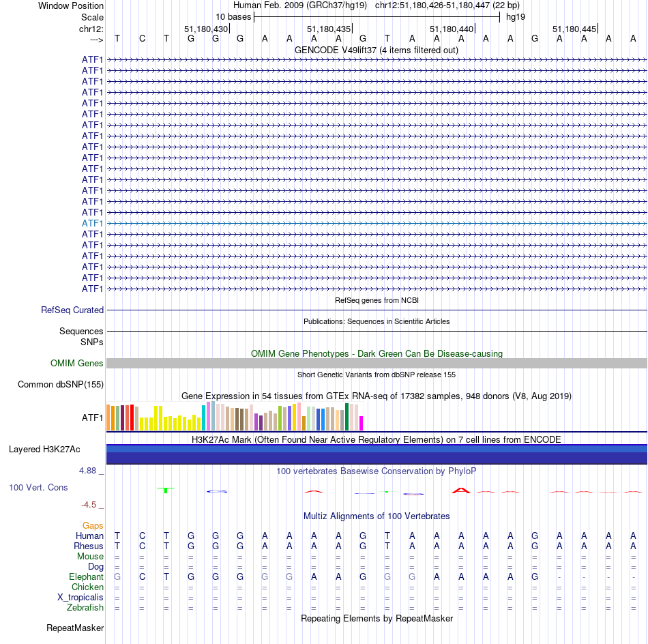Click the hg19 text beside the scale bar
648x644 pixels.
pyautogui.click(x=516, y=17)
